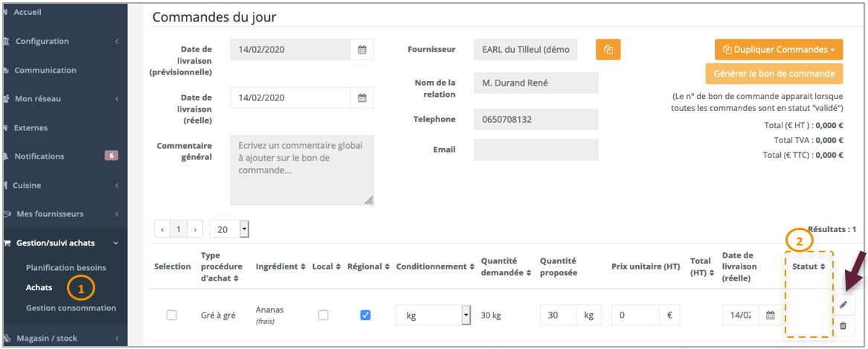Click the Quantité proposée input field

[x=559, y=316]
